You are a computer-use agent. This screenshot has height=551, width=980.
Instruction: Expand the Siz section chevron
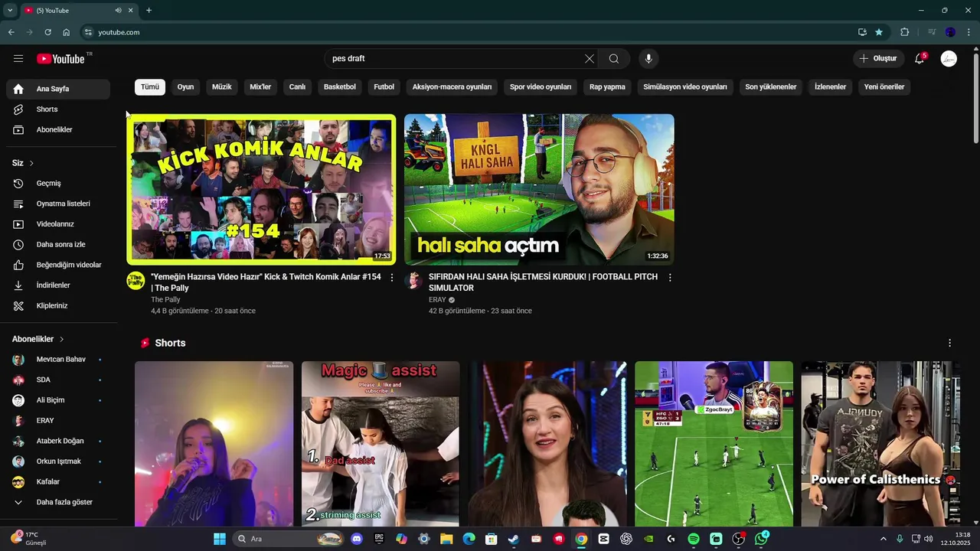pos(31,163)
